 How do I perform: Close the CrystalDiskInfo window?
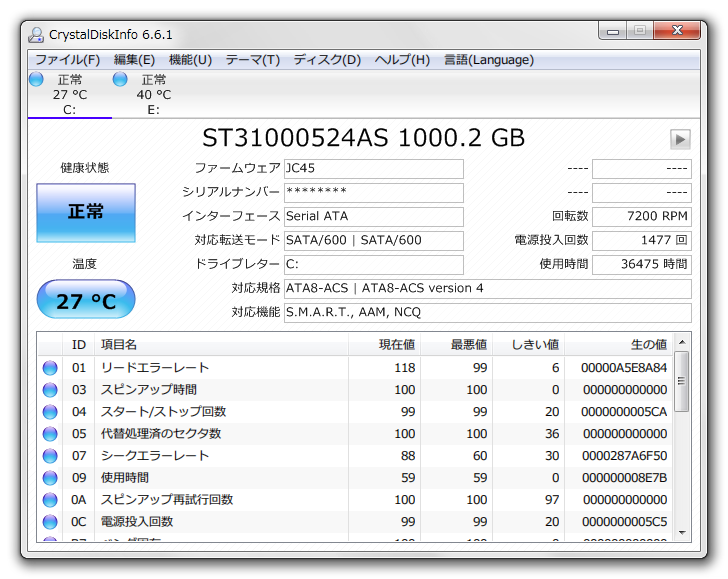coord(677,31)
